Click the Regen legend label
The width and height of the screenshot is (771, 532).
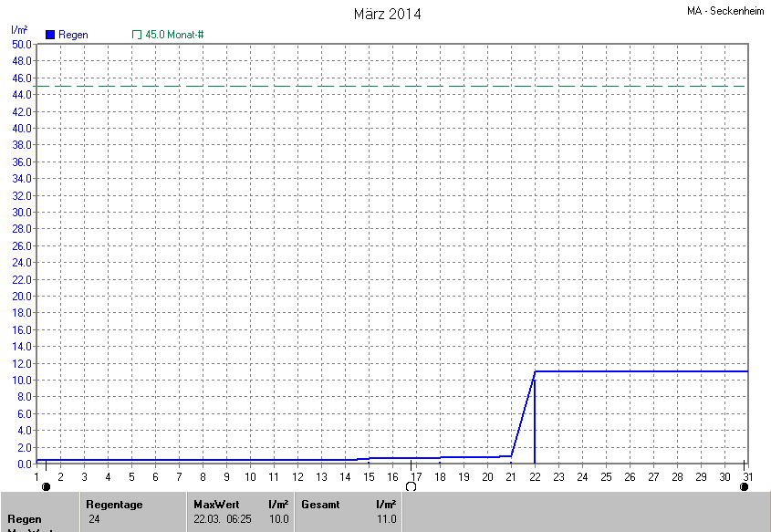tap(73, 35)
